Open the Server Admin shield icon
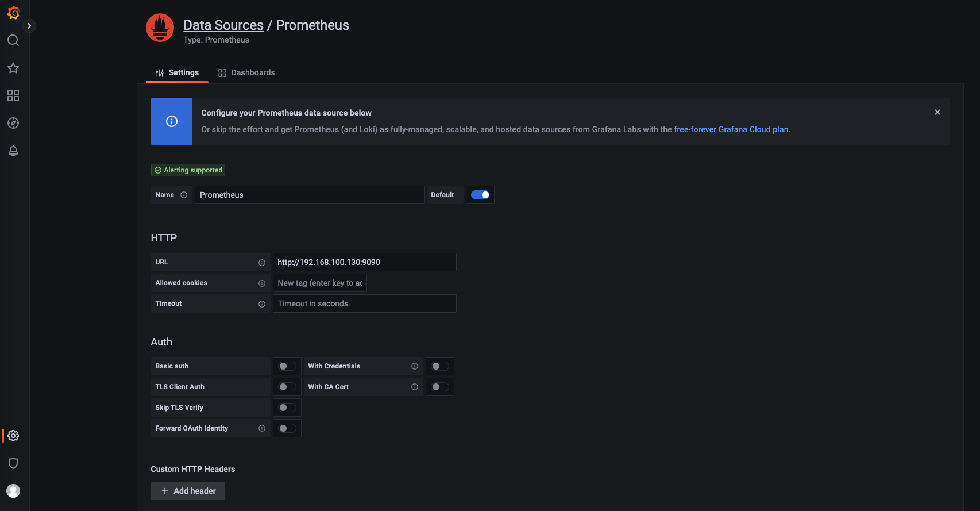980x511 pixels. (x=13, y=463)
